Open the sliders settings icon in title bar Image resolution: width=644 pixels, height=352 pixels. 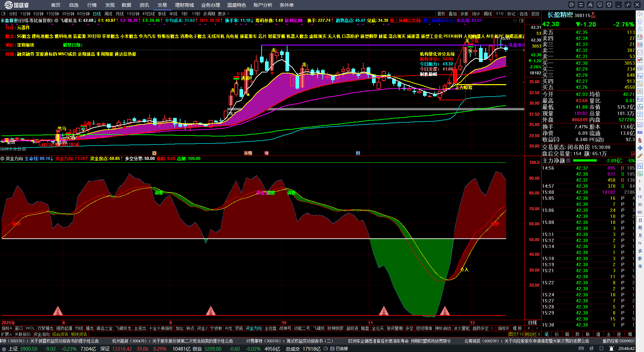581,5
